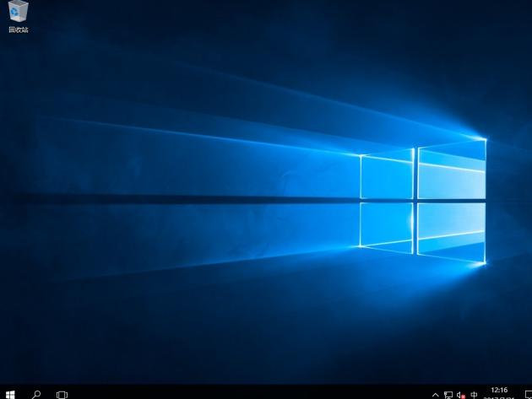Image resolution: width=532 pixels, height=399 pixels.
Task: Click the 12:16 clock time
Action: (499, 390)
